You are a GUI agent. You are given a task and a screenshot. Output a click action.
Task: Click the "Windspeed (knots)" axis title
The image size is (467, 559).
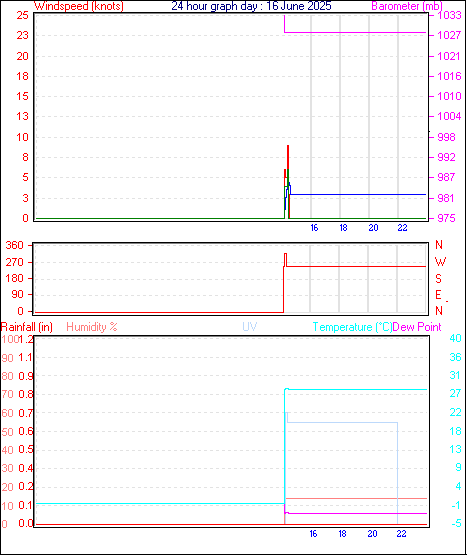(x=79, y=6)
